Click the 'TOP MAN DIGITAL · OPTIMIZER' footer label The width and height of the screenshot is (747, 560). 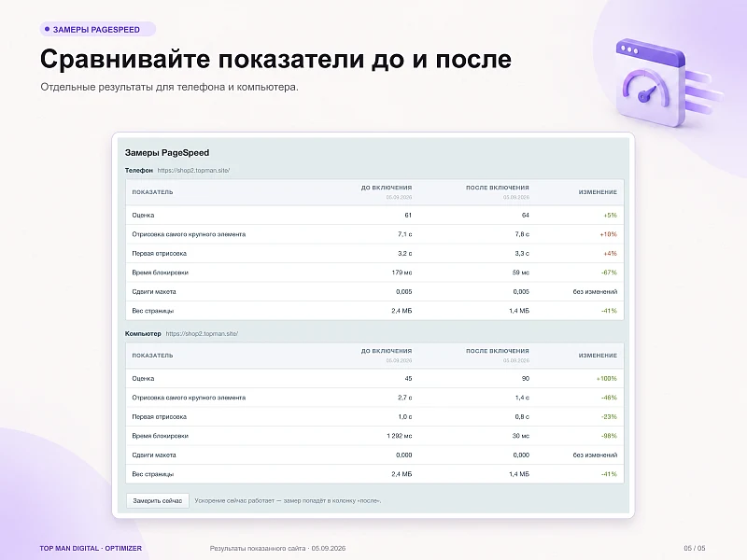[91, 548]
